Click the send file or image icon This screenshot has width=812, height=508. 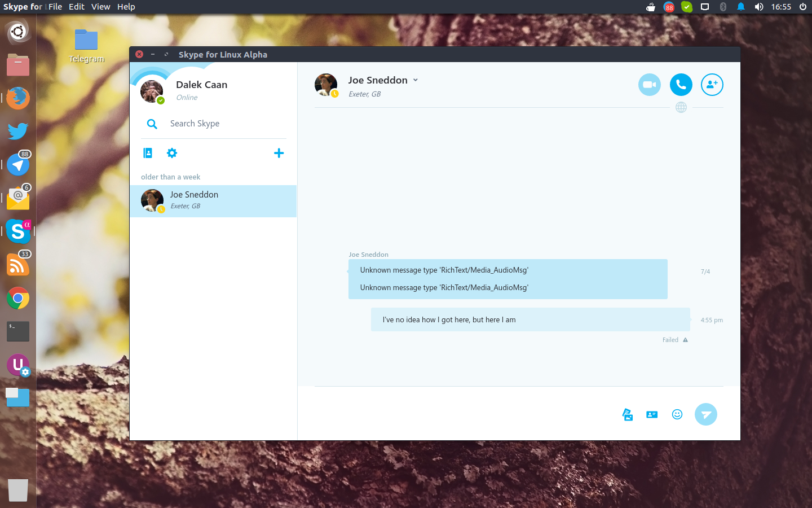point(628,414)
